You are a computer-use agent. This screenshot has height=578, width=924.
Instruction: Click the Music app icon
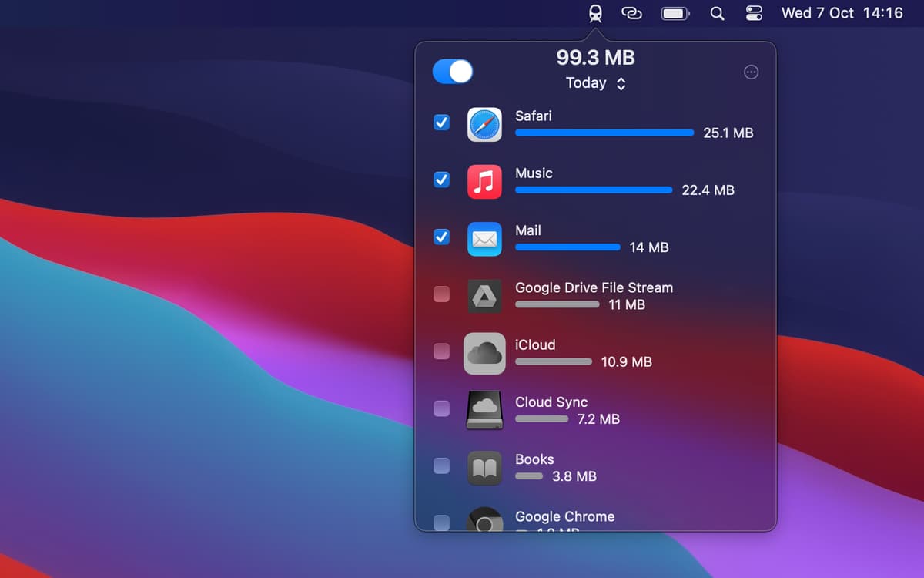click(x=484, y=182)
